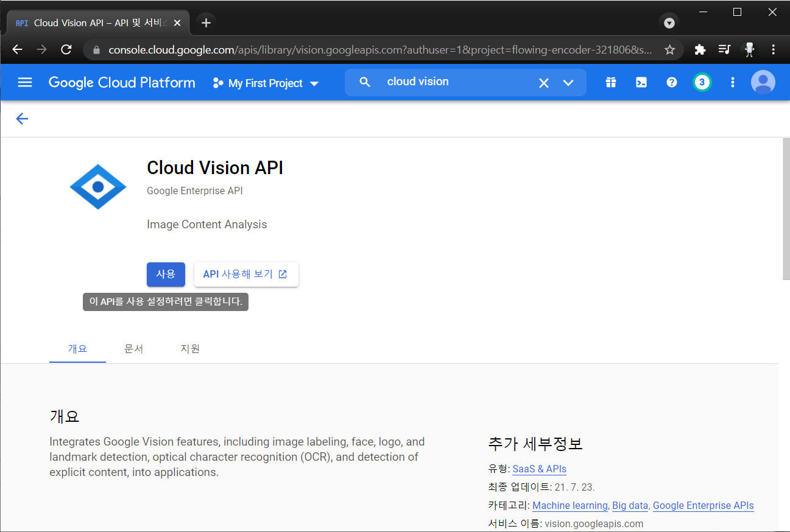
Task: Open the Machine learning category link
Action: 569,505
